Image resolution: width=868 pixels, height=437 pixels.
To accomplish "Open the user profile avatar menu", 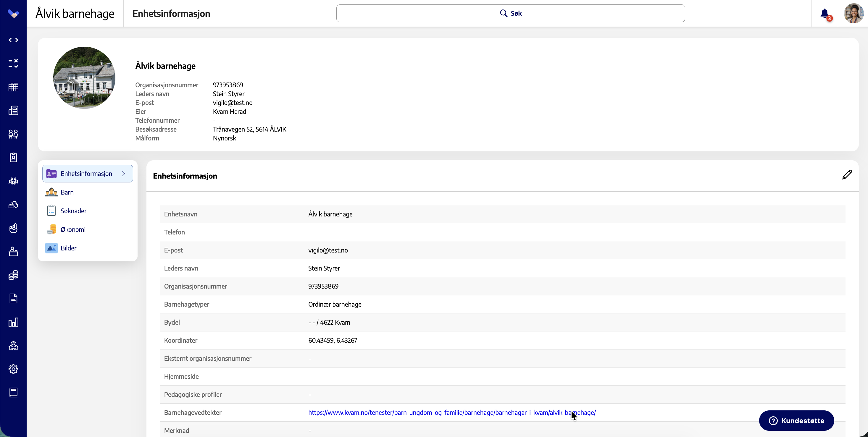I will pyautogui.click(x=853, y=14).
